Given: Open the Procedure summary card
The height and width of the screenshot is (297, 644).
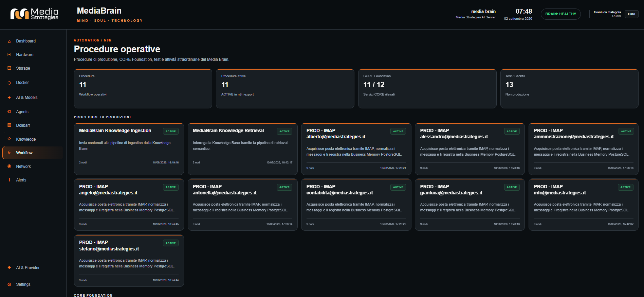Looking at the screenshot, I should pyautogui.click(x=143, y=89).
